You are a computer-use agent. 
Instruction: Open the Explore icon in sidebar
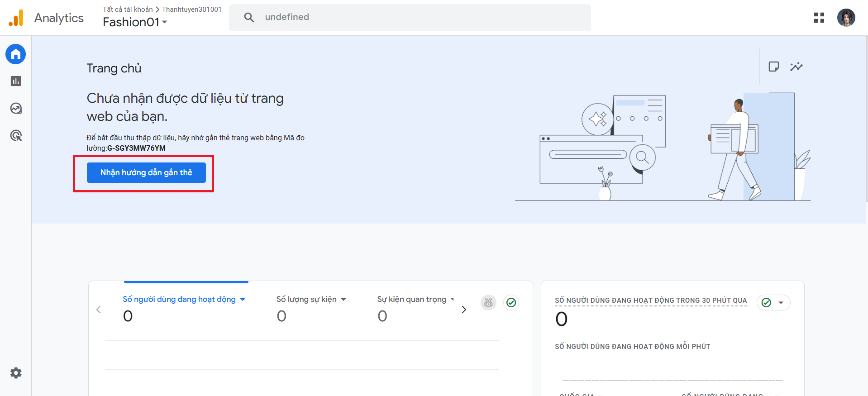click(16, 109)
